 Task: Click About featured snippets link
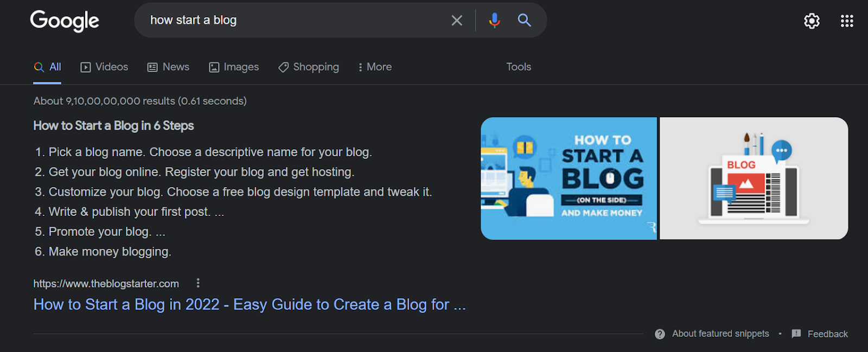[720, 334]
